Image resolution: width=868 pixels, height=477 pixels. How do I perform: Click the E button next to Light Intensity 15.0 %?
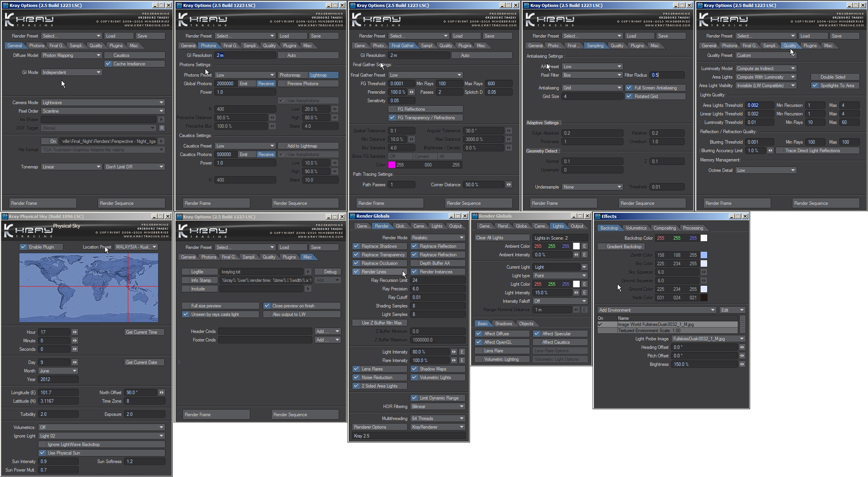point(584,293)
